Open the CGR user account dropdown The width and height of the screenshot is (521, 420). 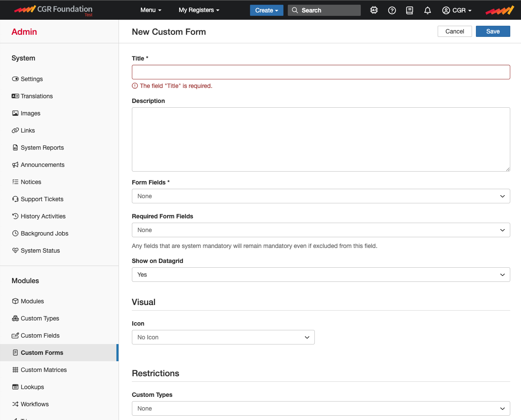pos(457,10)
